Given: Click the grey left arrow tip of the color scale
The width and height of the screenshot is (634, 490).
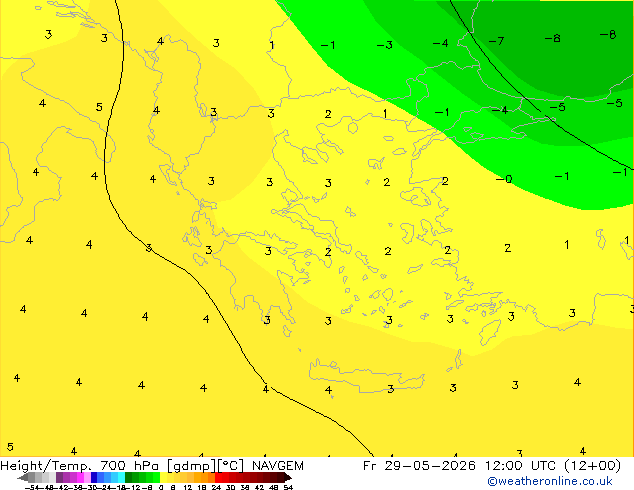Looking at the screenshot, I should click(x=23, y=477).
